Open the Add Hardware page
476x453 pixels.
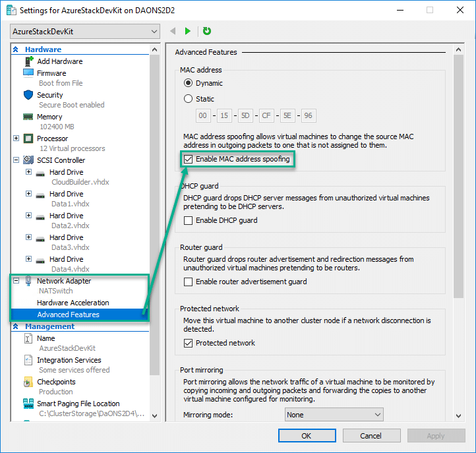coord(60,61)
